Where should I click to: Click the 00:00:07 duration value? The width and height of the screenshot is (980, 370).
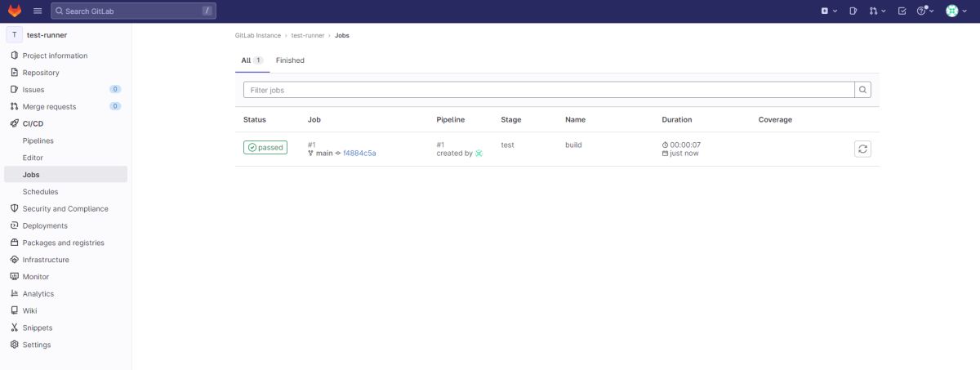[685, 145]
